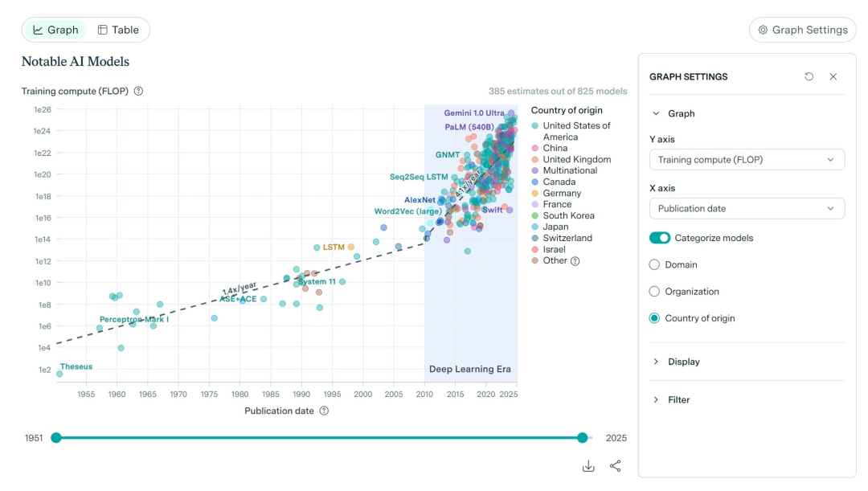
Task: Select the Country of origin radio option
Action: (654, 318)
